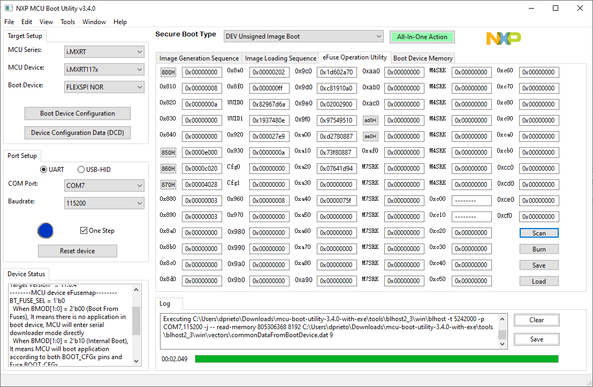Click the 800H fuse button
Image resolution: width=593 pixels, height=387 pixels.
click(168, 72)
